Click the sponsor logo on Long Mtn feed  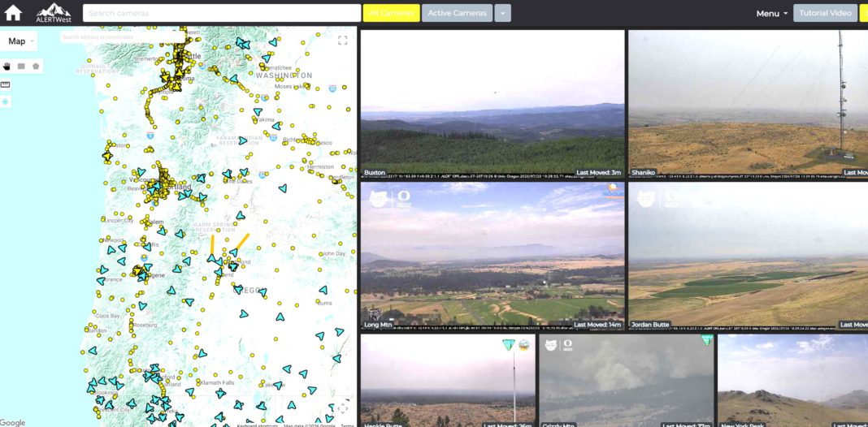click(x=614, y=191)
